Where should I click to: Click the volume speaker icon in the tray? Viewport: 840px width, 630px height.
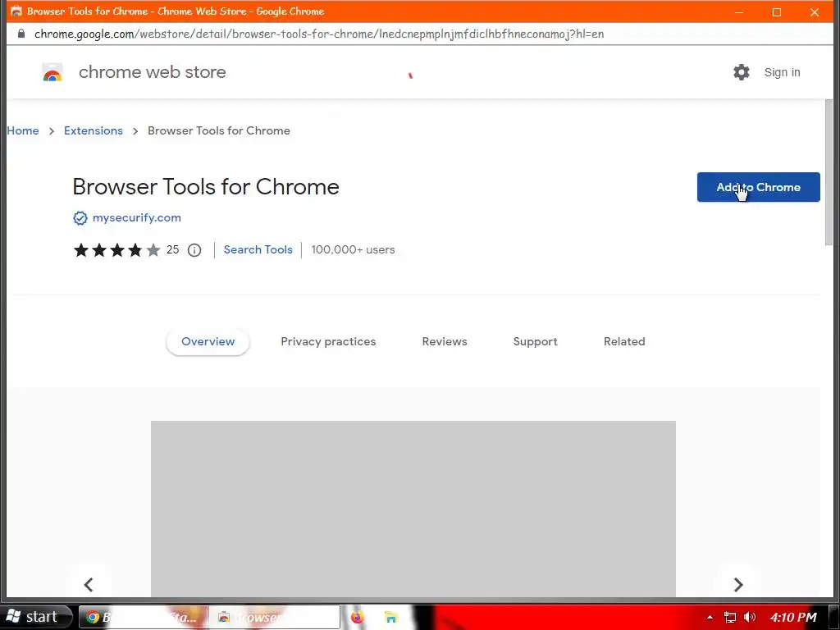[750, 617]
